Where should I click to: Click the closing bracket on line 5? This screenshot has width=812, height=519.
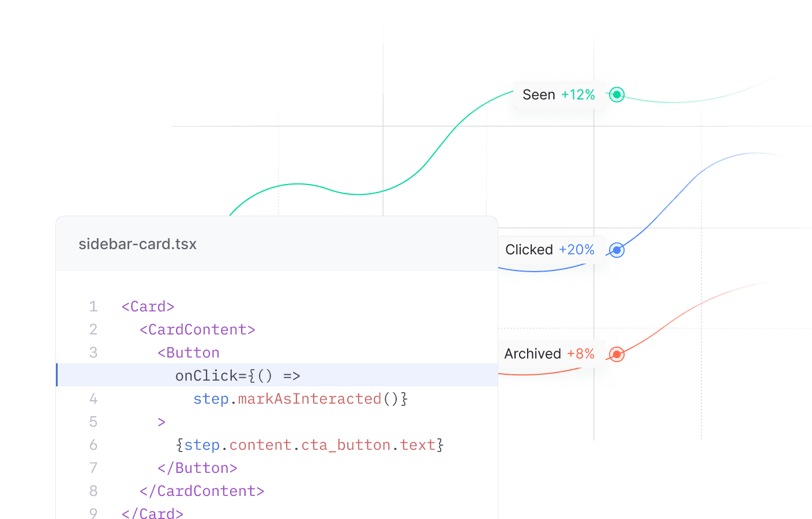(x=161, y=422)
